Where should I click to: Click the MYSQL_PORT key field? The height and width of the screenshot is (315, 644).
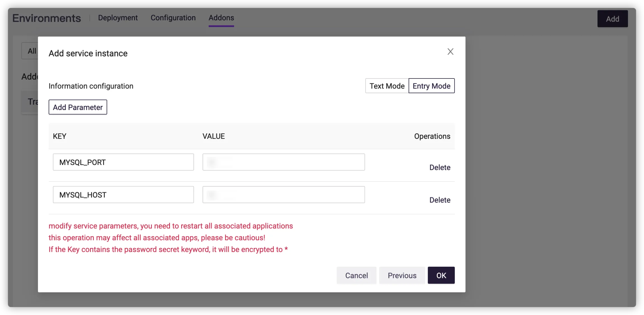(x=123, y=162)
